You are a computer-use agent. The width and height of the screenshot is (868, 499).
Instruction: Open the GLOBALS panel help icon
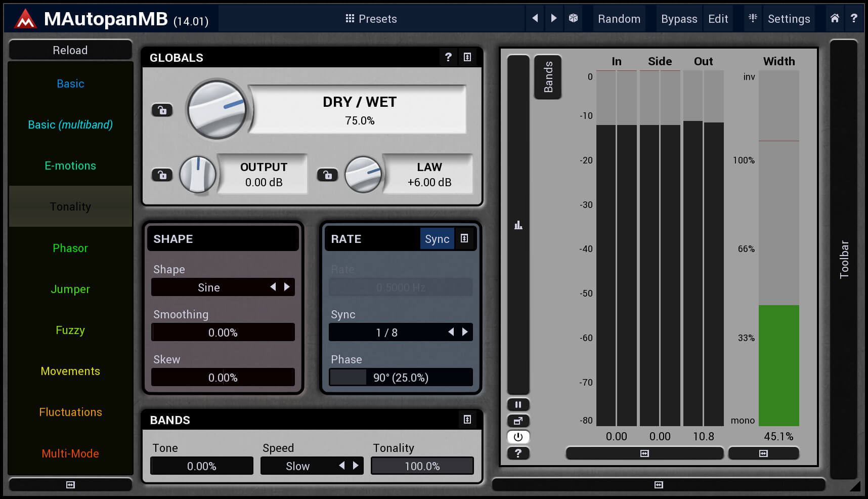[448, 57]
